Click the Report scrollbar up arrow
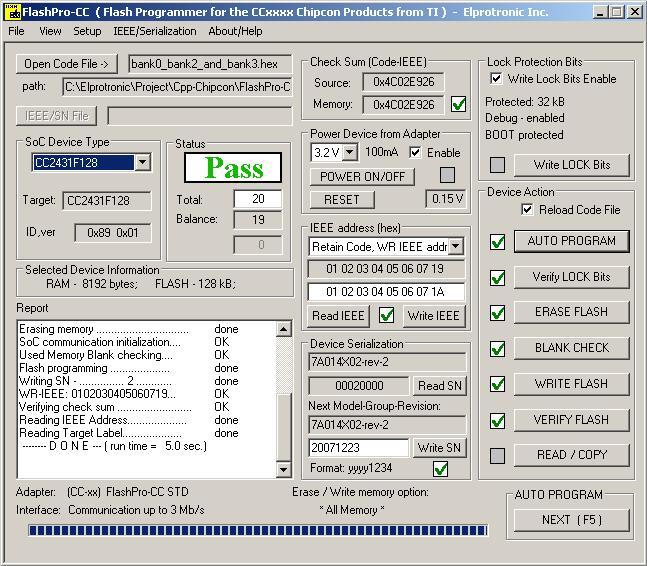The height and width of the screenshot is (566, 647). (x=283, y=329)
